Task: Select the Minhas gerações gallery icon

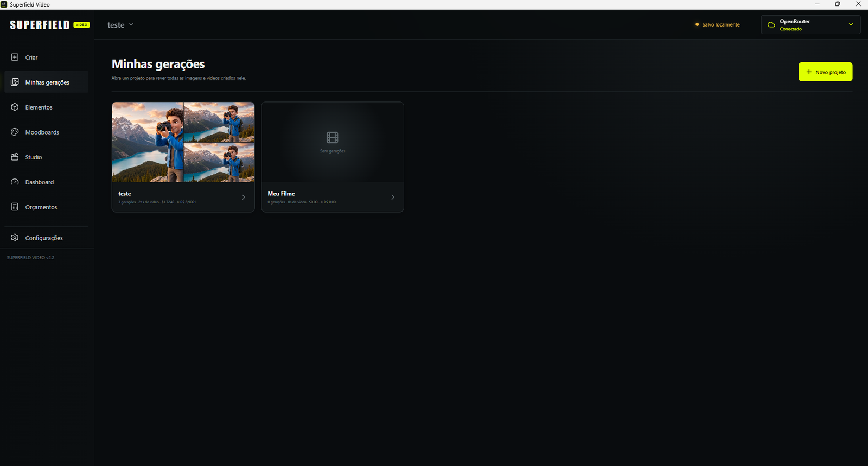Action: click(x=15, y=82)
